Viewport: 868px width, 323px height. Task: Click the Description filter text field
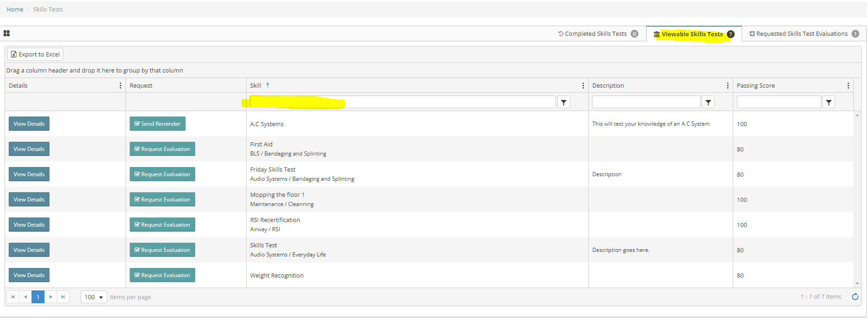(646, 102)
